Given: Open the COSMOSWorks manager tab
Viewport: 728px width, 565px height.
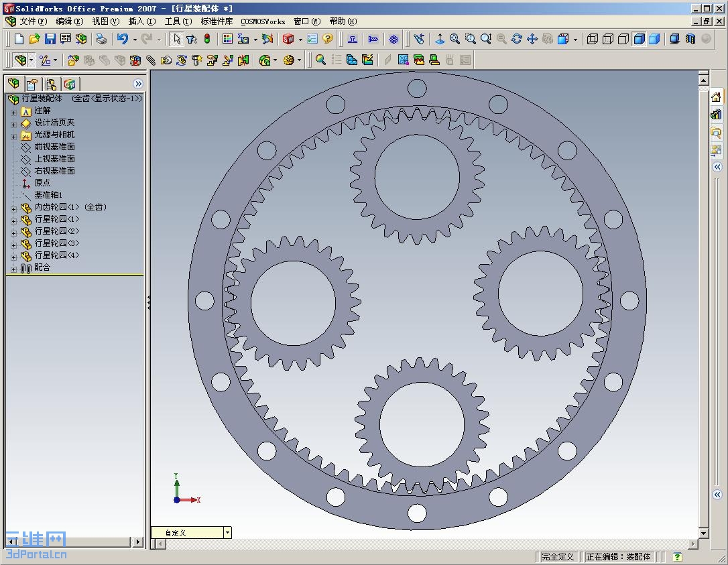Looking at the screenshot, I should (70, 84).
